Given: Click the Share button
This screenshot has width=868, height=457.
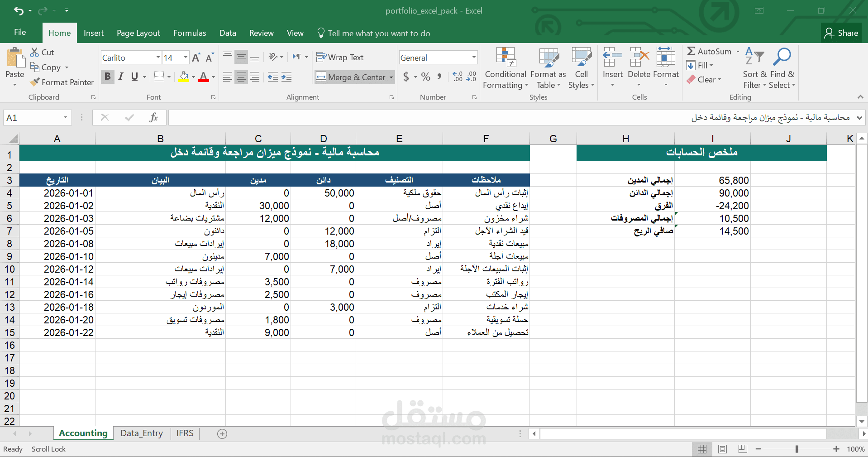Looking at the screenshot, I should [841, 33].
